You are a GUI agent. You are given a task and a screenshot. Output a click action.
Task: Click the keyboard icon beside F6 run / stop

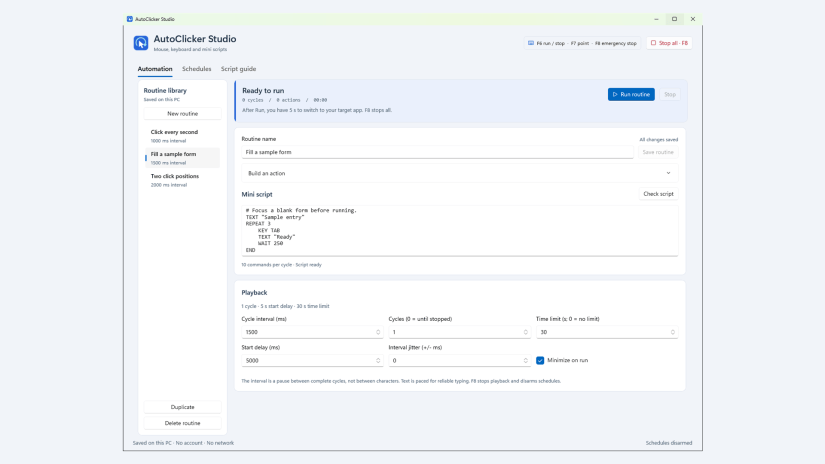click(x=531, y=43)
